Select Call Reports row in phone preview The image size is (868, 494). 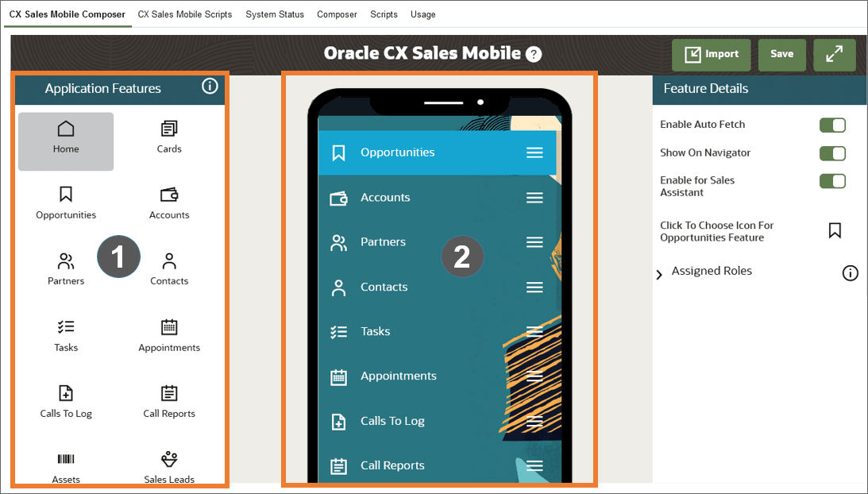pyautogui.click(x=439, y=465)
